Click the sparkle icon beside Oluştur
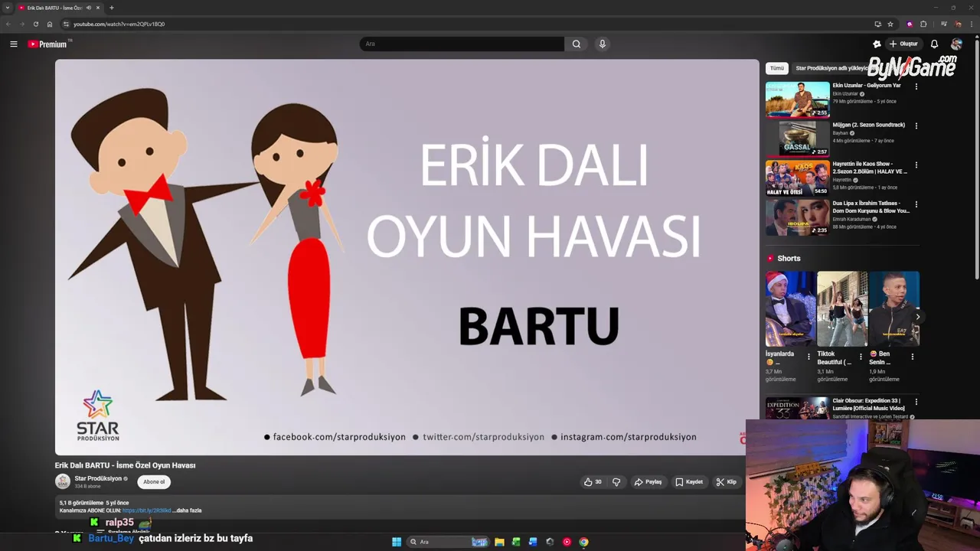980x551 pixels. tap(877, 44)
